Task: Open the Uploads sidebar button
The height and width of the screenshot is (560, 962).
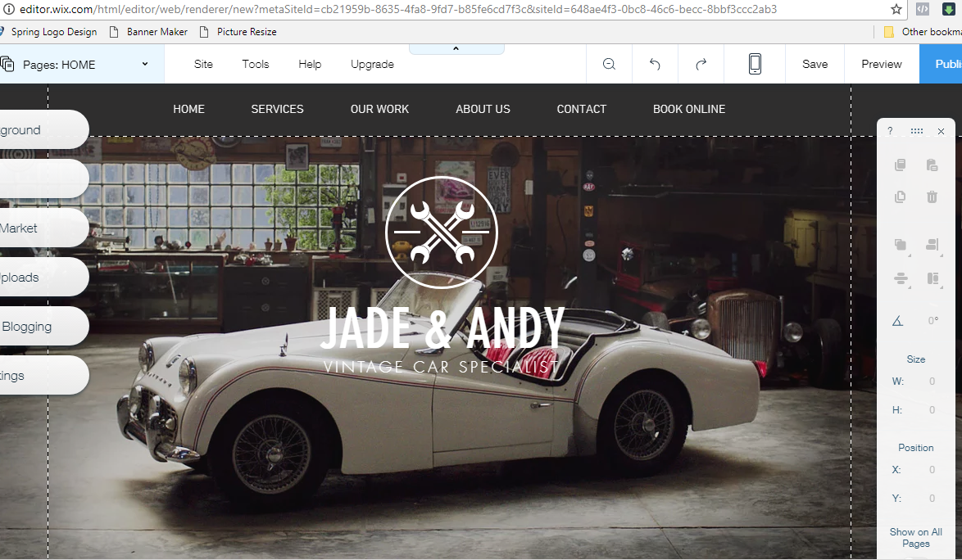Action: point(43,277)
